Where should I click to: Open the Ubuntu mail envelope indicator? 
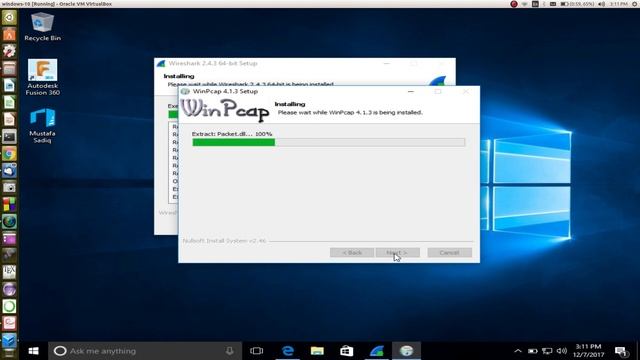point(553,4)
